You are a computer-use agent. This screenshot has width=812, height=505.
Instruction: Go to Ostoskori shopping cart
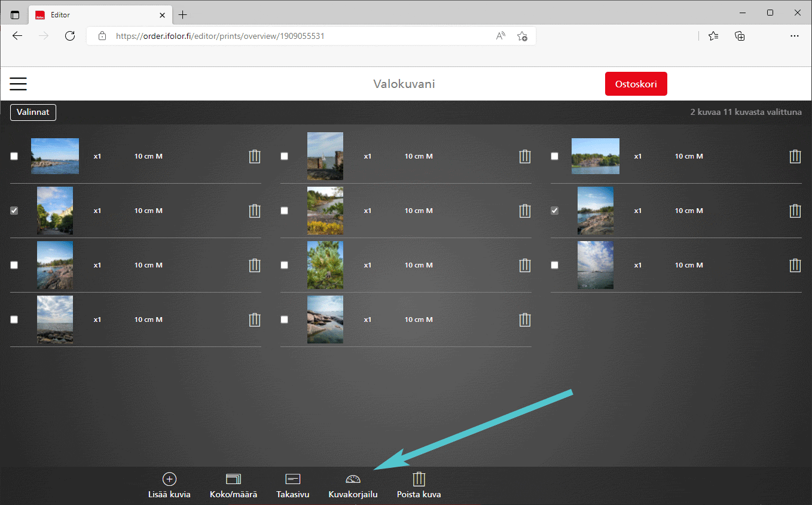636,84
